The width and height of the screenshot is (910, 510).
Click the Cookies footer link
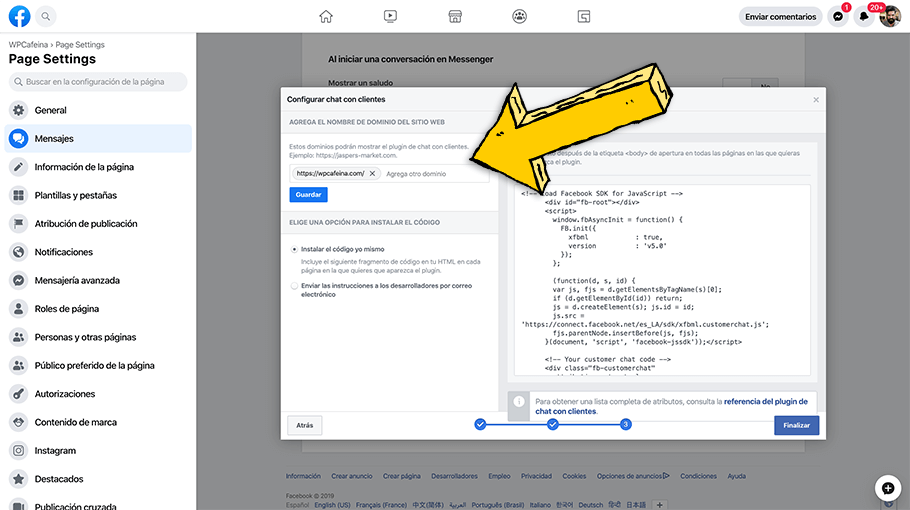point(574,476)
